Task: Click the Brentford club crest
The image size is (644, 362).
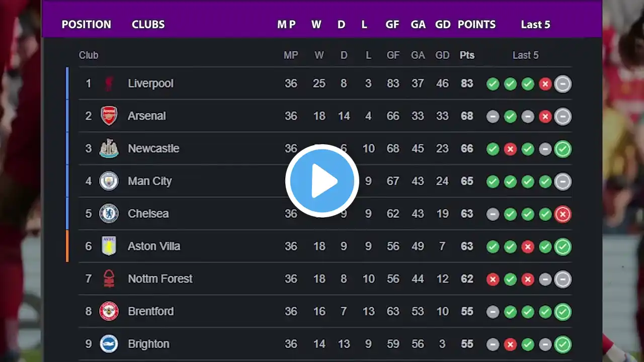Action: tap(109, 311)
